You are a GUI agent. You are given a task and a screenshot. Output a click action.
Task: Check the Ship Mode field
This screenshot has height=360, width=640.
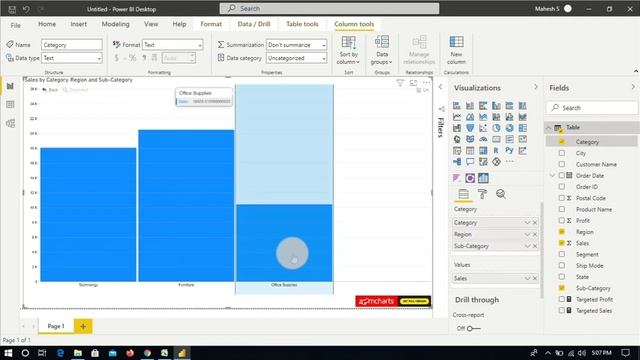point(562,265)
